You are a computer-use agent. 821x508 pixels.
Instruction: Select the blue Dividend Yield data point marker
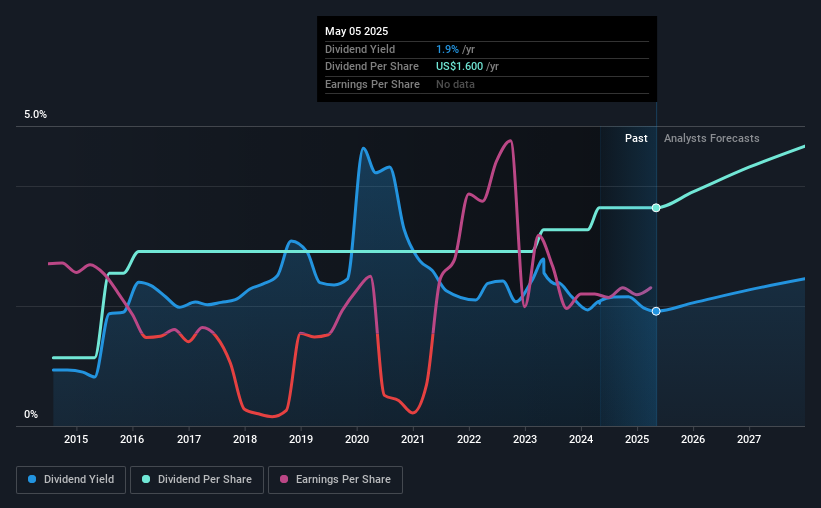click(x=656, y=311)
